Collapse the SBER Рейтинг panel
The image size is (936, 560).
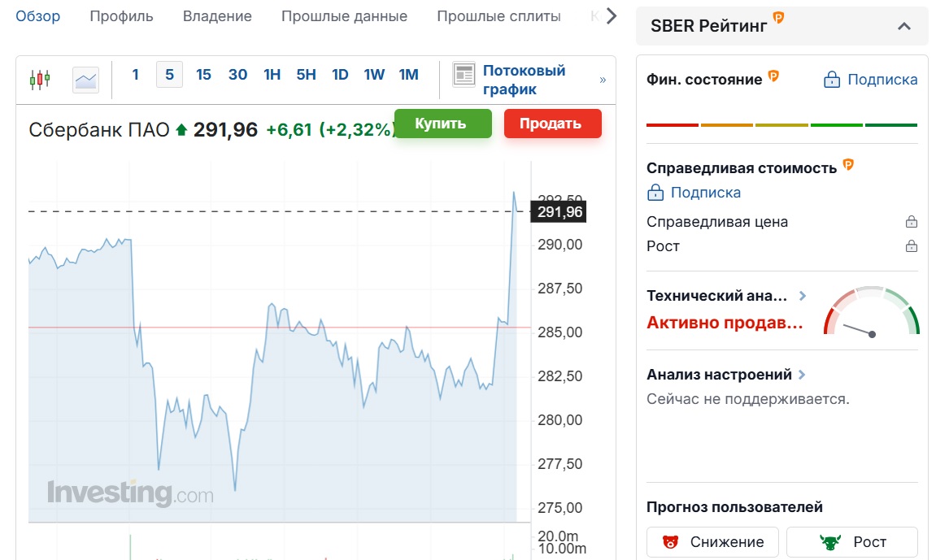(x=904, y=26)
